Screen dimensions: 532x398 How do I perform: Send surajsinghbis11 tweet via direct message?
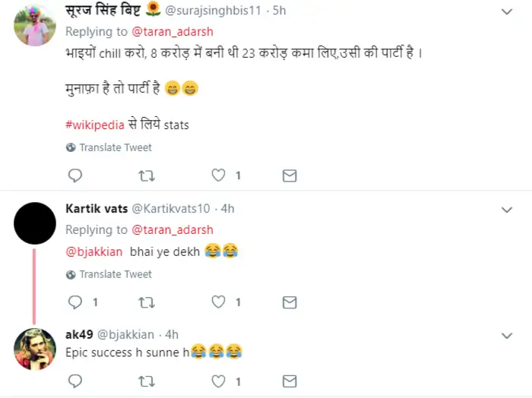(290, 175)
